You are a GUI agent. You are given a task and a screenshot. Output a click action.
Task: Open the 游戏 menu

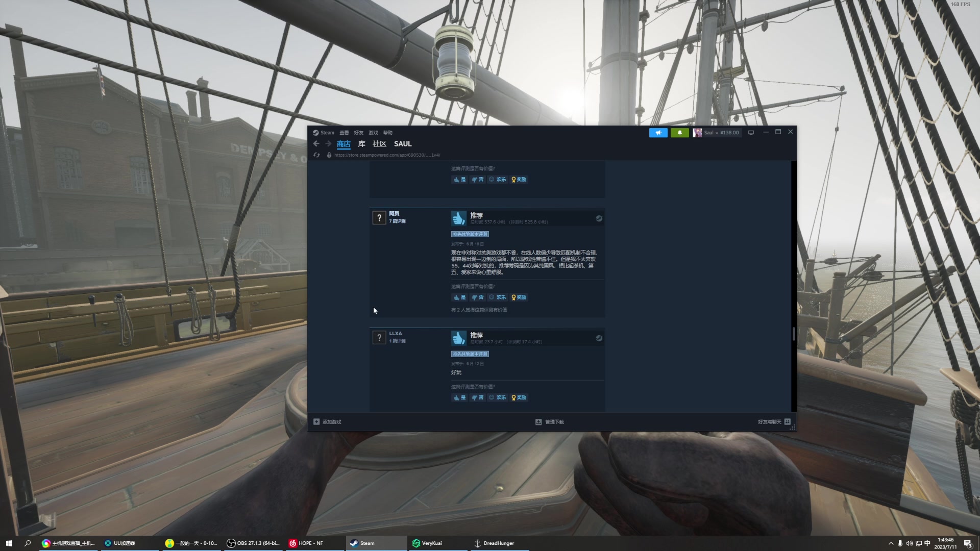[374, 133]
